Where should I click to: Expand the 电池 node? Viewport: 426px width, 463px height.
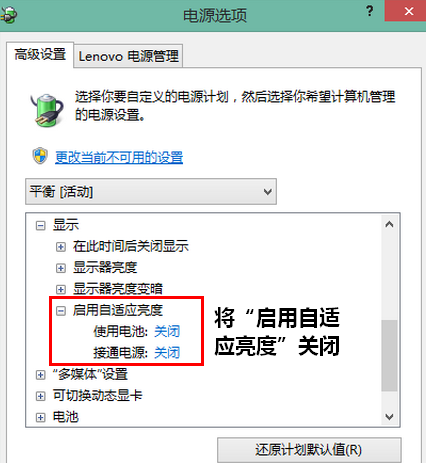40,417
